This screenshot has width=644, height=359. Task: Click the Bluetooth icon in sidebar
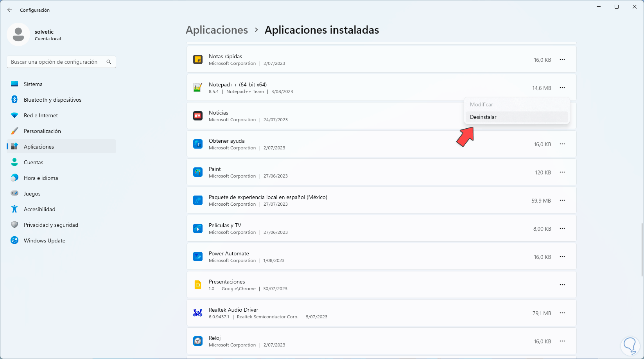point(14,100)
